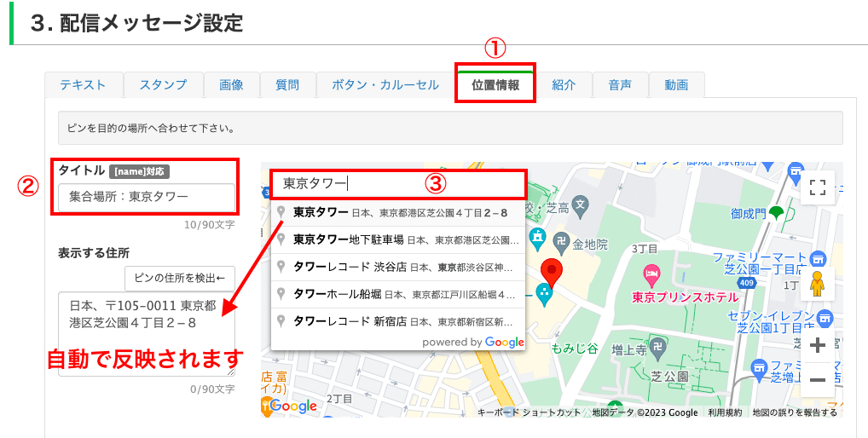Select the 動画 tab
This screenshot has height=438, width=868.
676,85
